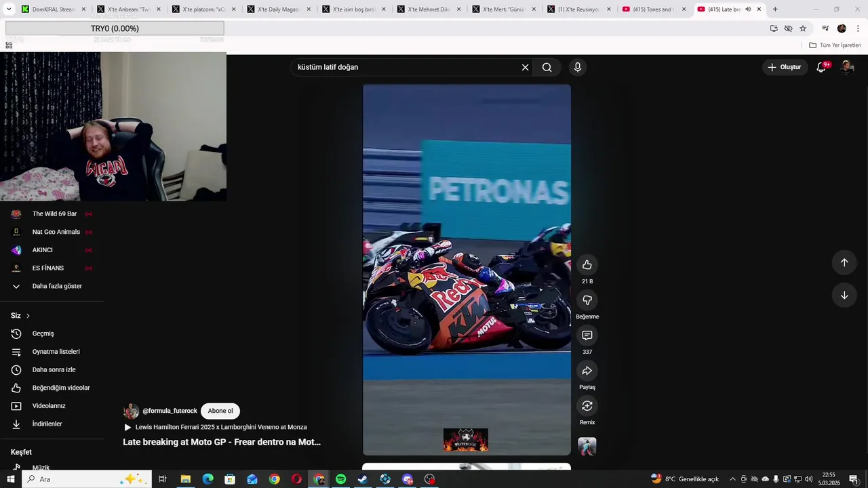
Task: Run the search with magnifier icon
Action: pos(547,67)
